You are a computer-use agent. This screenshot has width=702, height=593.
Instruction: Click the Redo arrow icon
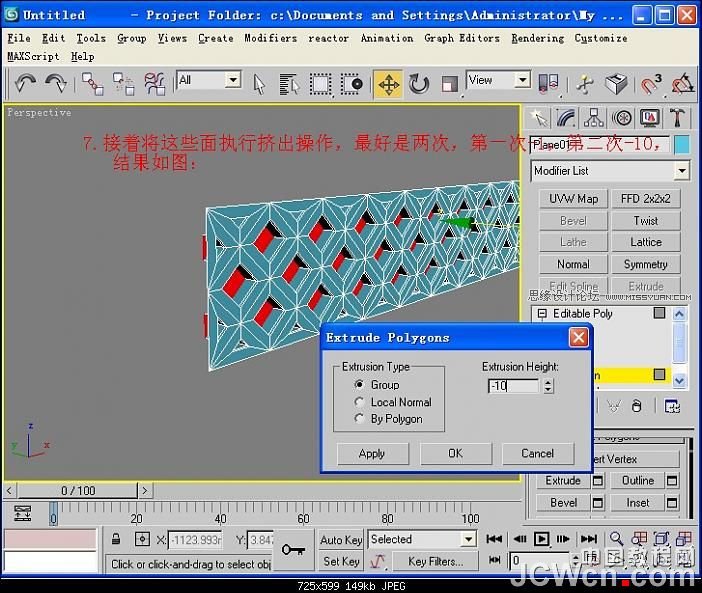[x=56, y=83]
